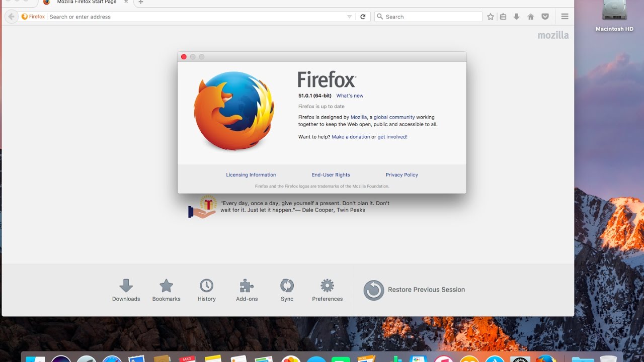
Task: Open the hamburger menu in Firefox toolbar
Action: 565,17
